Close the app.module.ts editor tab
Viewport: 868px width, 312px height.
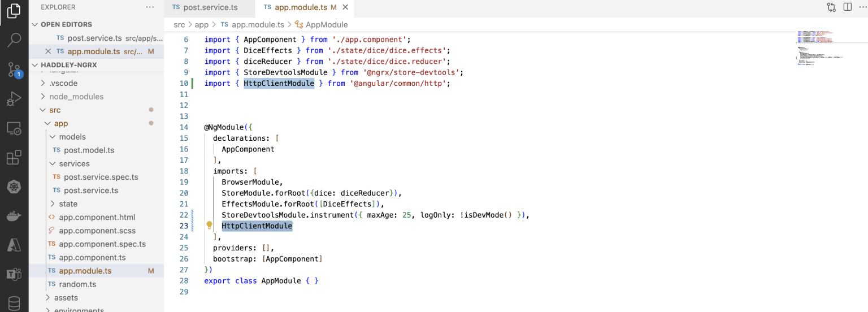point(345,7)
